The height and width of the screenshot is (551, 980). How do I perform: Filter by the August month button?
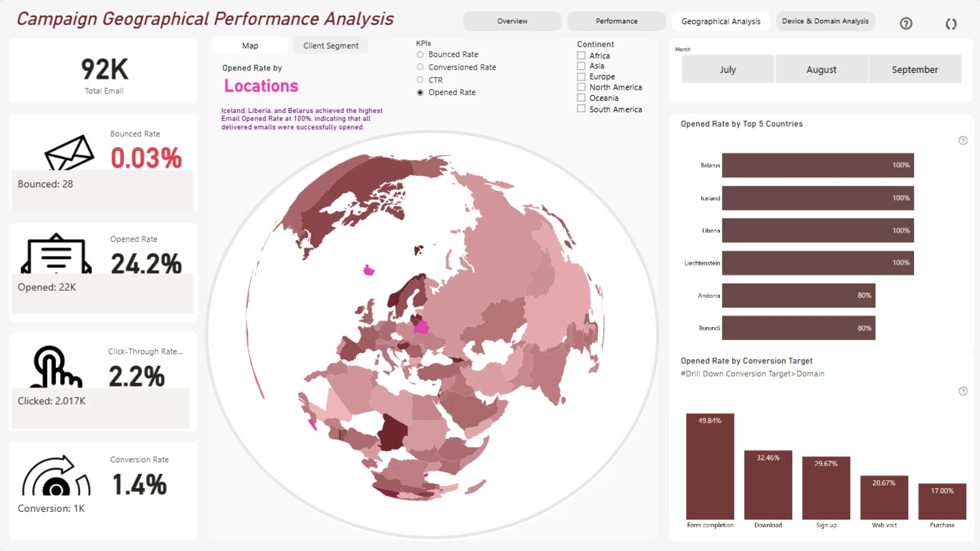point(821,69)
